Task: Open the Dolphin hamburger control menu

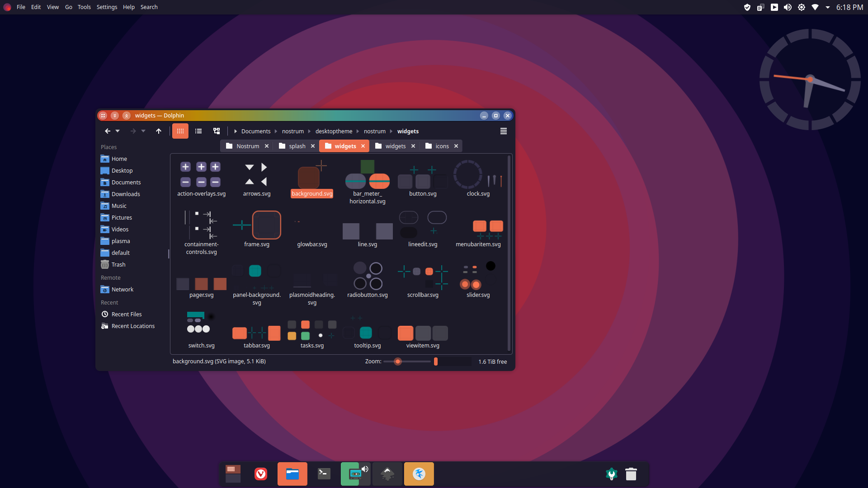Action: coord(503,131)
